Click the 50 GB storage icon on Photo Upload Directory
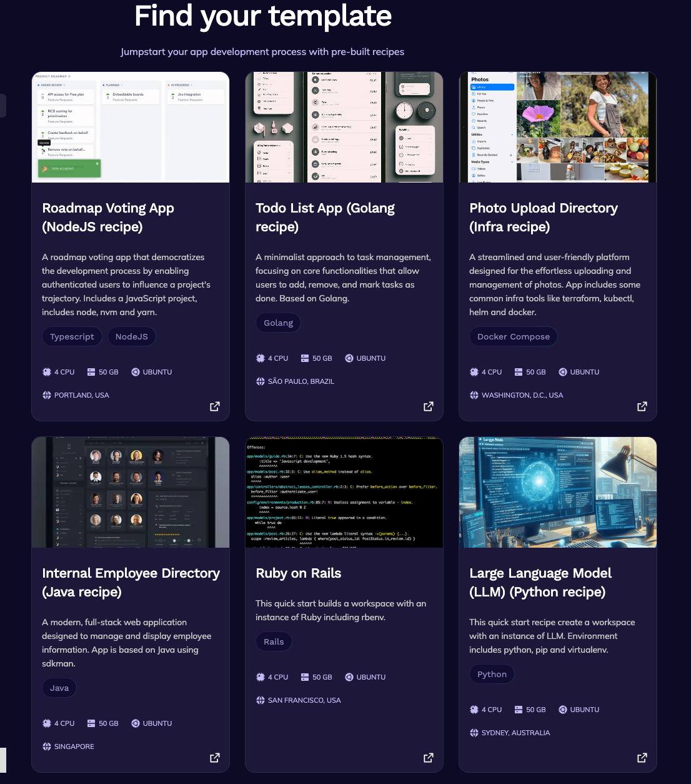The width and height of the screenshot is (691, 784). [518, 371]
